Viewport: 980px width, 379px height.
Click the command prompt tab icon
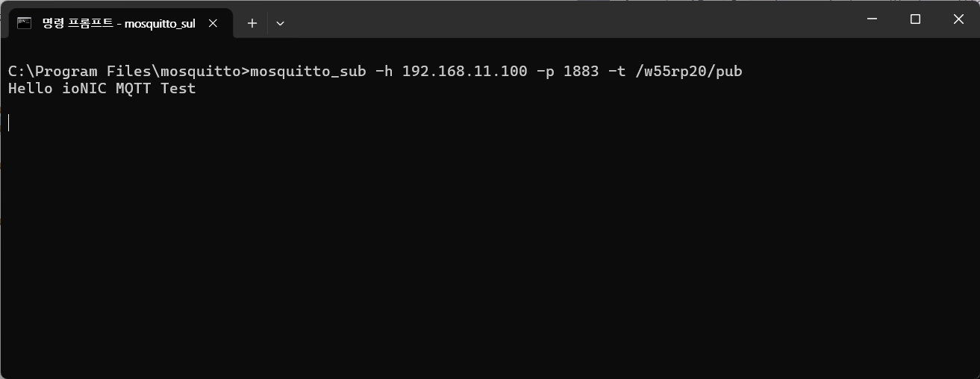pyautogui.click(x=25, y=23)
